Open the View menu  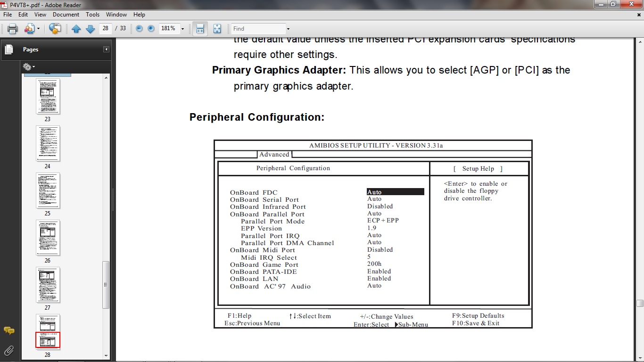41,15
